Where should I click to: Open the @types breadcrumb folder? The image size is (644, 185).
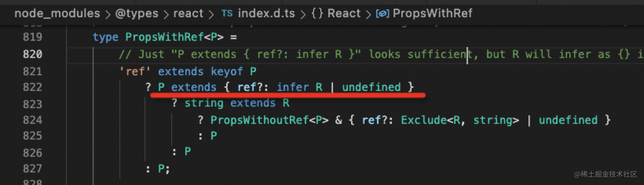coord(137,13)
